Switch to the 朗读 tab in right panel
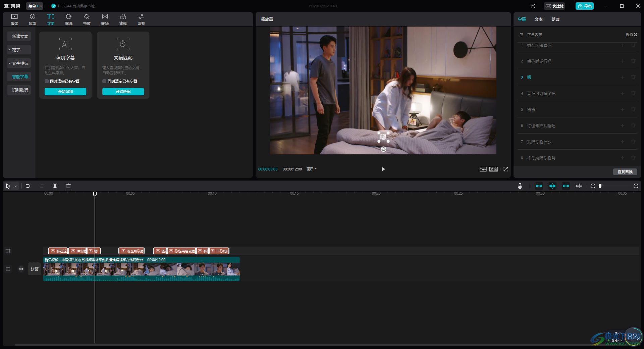Viewport: 644px width, 349px height. (555, 19)
